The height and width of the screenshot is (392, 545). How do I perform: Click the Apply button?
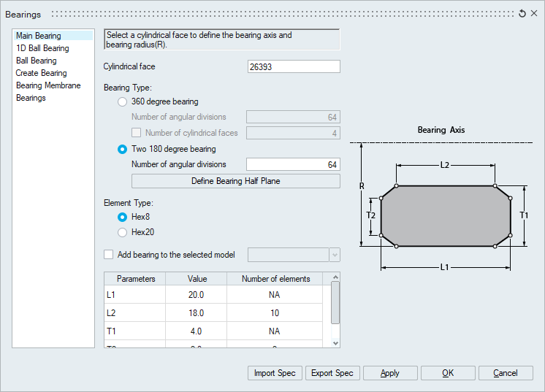coord(390,373)
